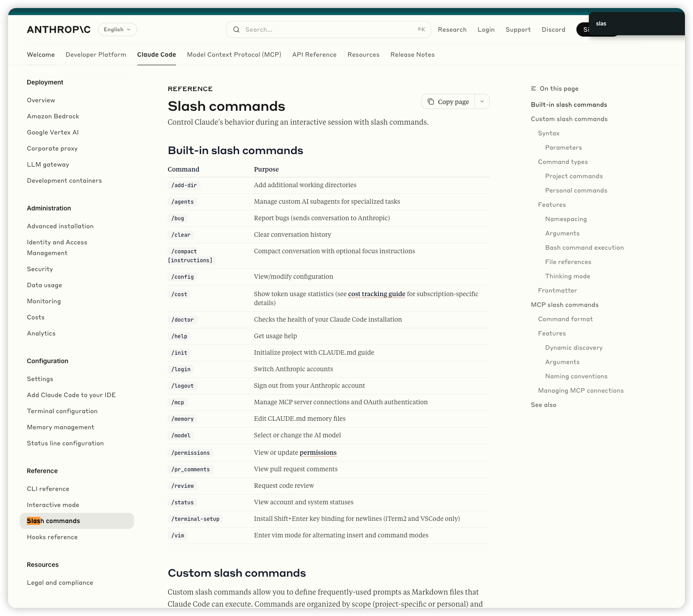Screen dimensions: 693x616
Task: Jump to Project commands section
Action: pyautogui.click(x=574, y=176)
